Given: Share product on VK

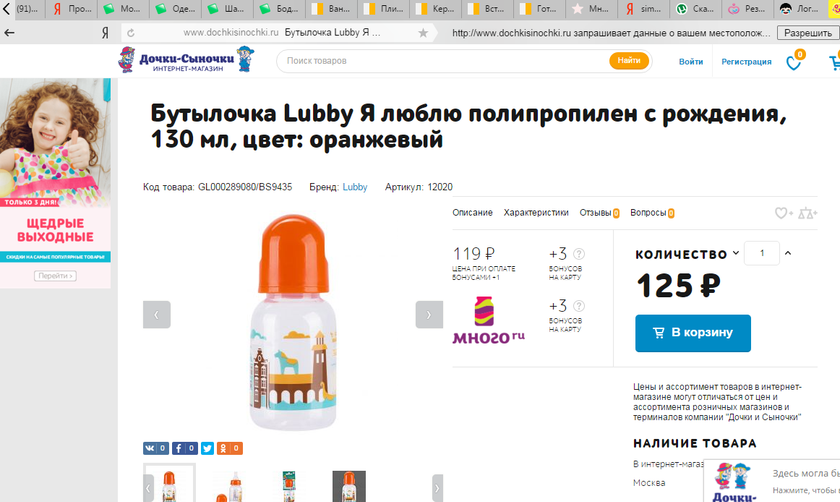Looking at the screenshot, I should point(155,448).
